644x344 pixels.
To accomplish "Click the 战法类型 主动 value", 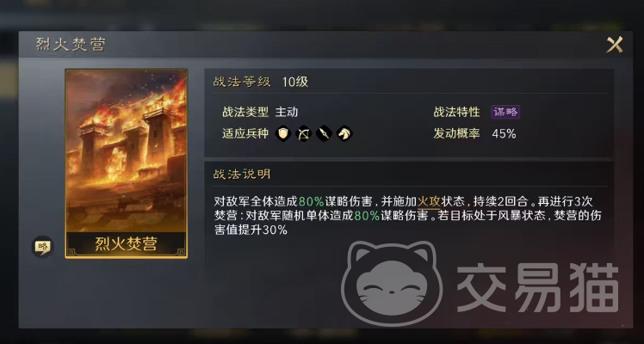I will [x=286, y=112].
